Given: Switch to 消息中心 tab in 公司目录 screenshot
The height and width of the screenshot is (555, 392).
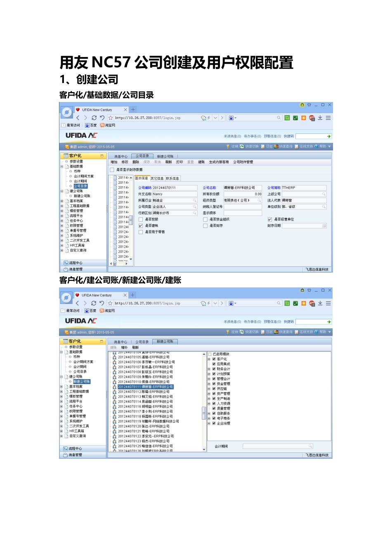Looking at the screenshot, I should point(121,157).
